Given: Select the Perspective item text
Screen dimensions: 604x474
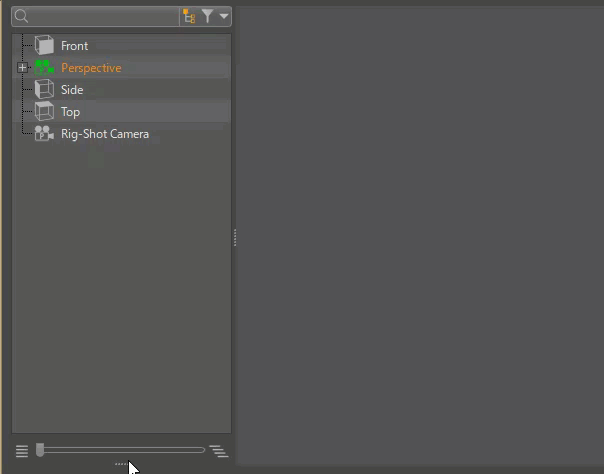Looking at the screenshot, I should pyautogui.click(x=91, y=68).
